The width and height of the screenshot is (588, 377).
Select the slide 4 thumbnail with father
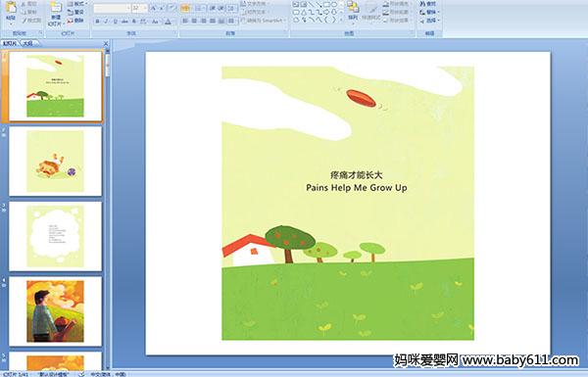coord(55,311)
